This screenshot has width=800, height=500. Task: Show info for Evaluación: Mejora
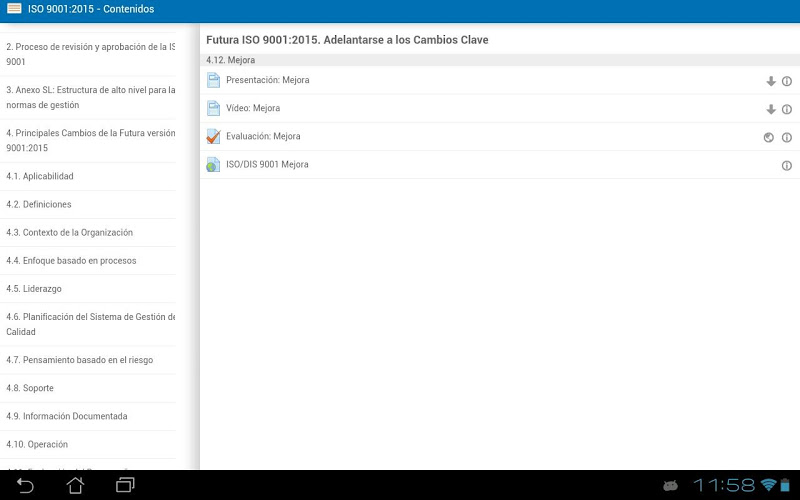pos(787,137)
